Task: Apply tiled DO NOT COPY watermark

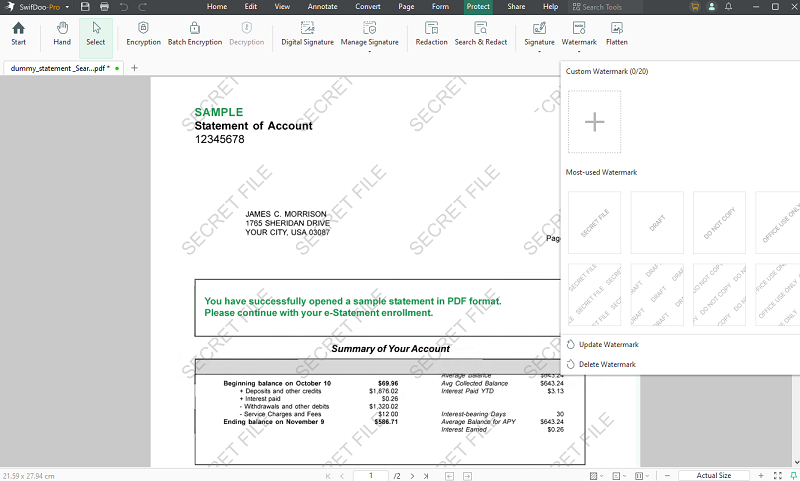Action: tap(719, 295)
